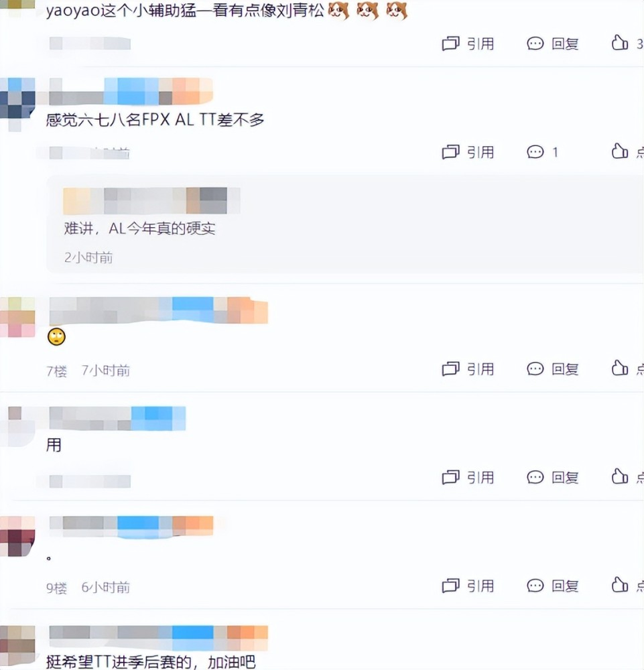Like the comment saying 用
This screenshot has height=670, width=644.
(627, 476)
